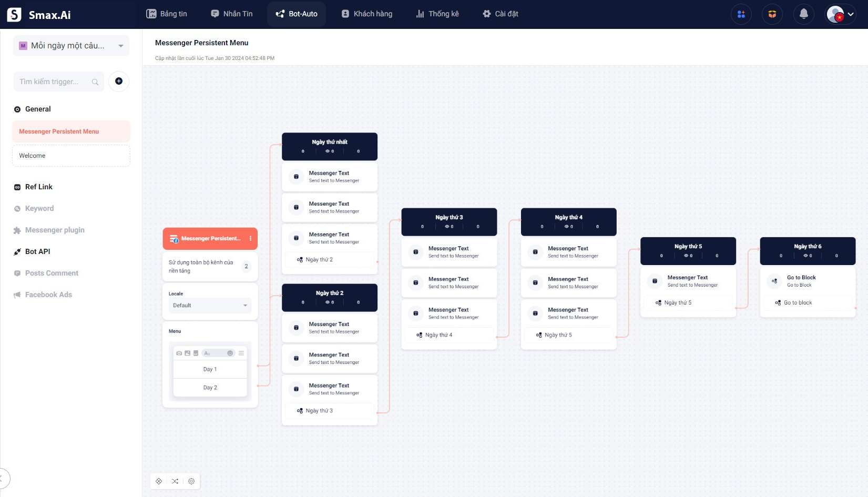Click the orange gift box icon in the top bar
This screenshot has width=868, height=497.
772,14
